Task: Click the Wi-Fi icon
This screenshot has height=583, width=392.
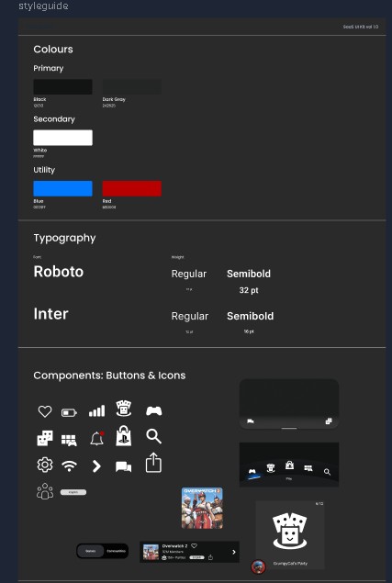Action: click(69, 465)
